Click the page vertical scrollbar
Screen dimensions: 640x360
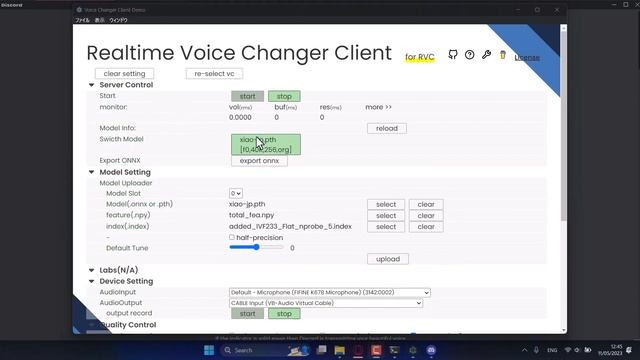[x=564, y=126]
